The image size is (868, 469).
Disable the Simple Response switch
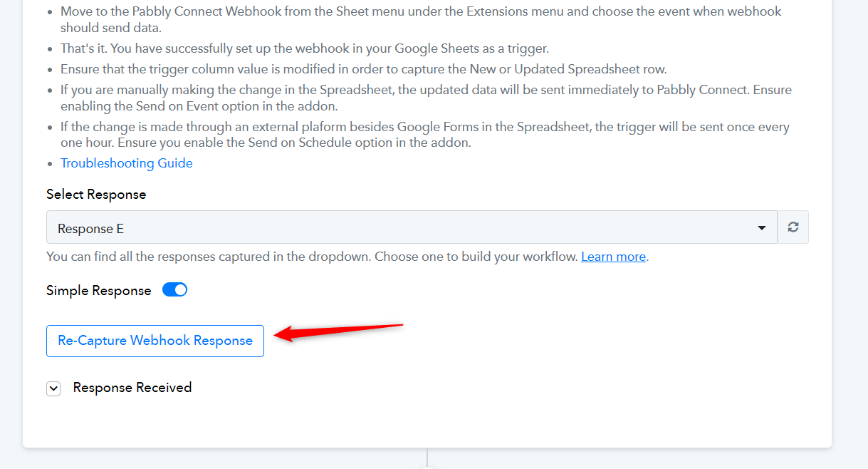[x=174, y=289]
